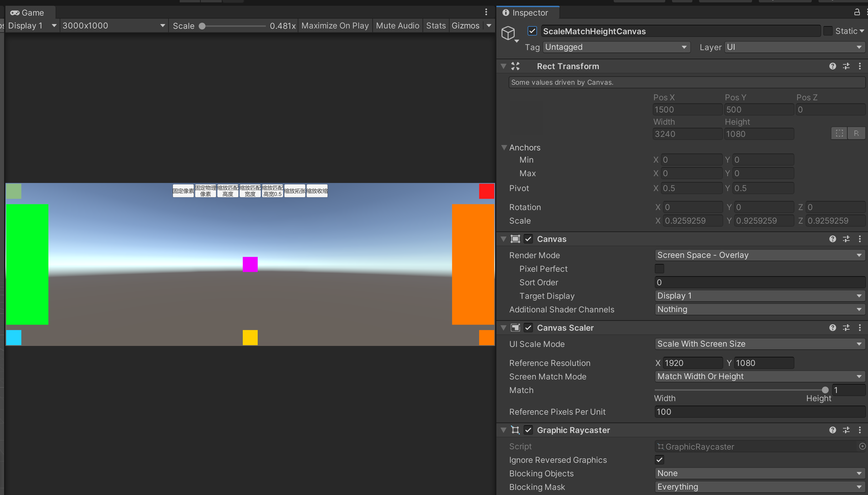The width and height of the screenshot is (868, 495).
Task: Click the raw edit mode R button
Action: [856, 133]
